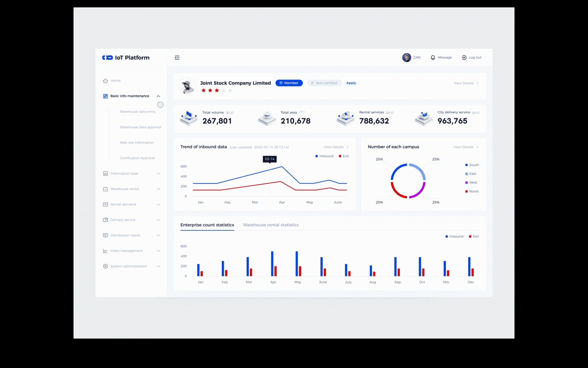Click the Warehouse rental icon
Image resolution: width=588 pixels, height=368 pixels.
click(x=105, y=189)
